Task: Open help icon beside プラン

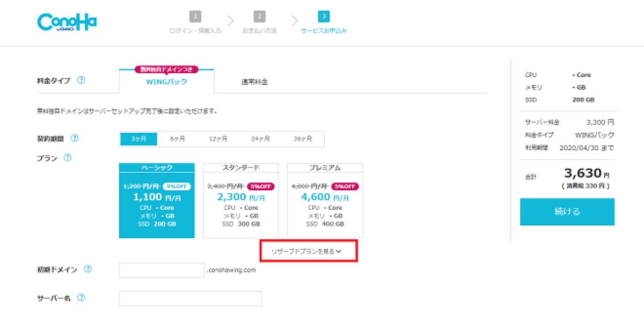Action: 68,158
